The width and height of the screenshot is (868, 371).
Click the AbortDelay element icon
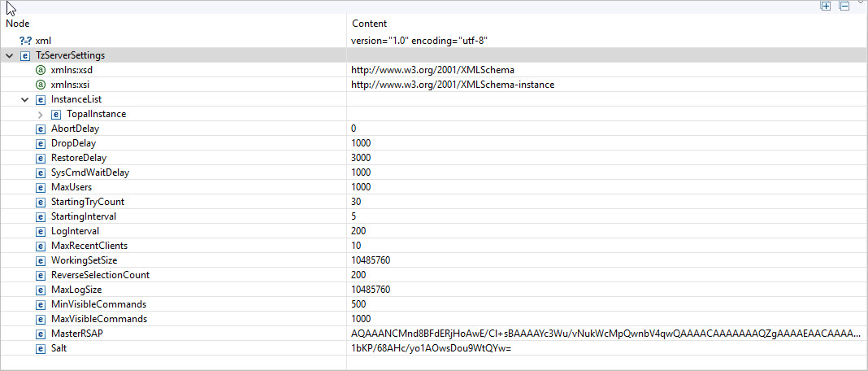[x=41, y=129]
